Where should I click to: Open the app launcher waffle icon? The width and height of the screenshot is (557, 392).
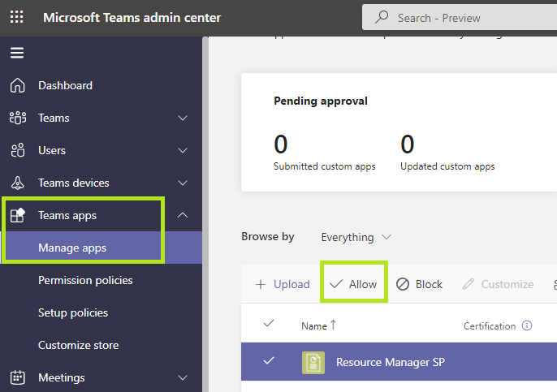click(17, 17)
